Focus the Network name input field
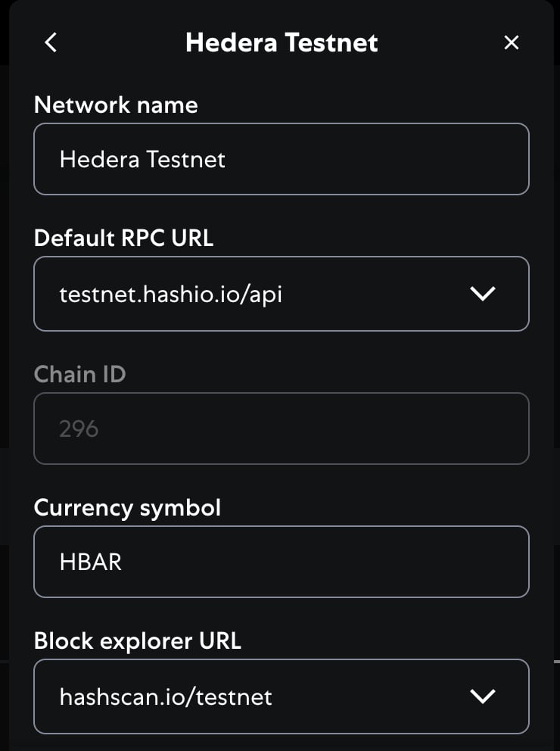Screen dimensions: 560x751 [282, 159]
